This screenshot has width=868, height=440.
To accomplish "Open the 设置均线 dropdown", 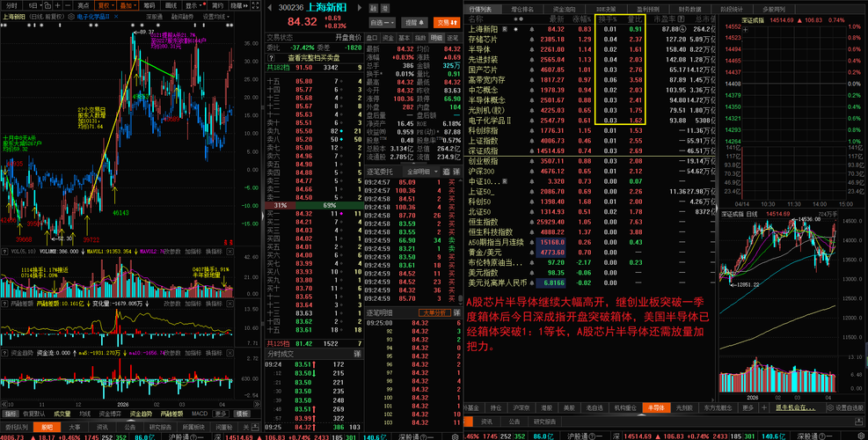I will pos(215,17).
